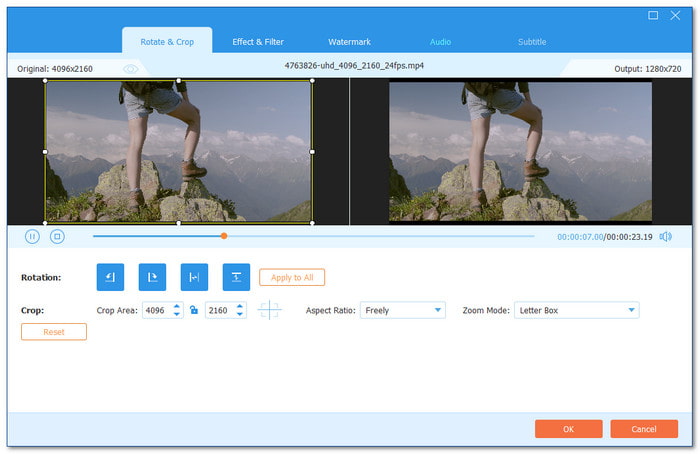Increase crop height with up arrow

(240, 306)
